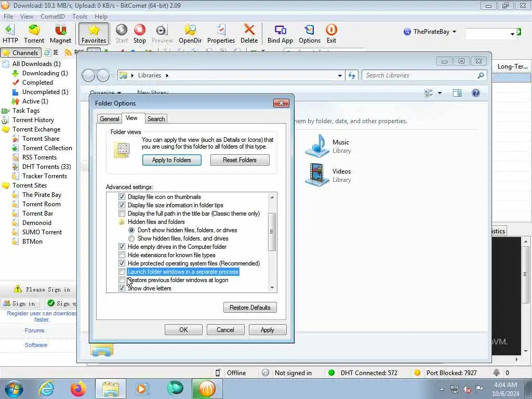Click the arrow after Libraries in breadcrumb
532x399 pixels.
click(167, 75)
